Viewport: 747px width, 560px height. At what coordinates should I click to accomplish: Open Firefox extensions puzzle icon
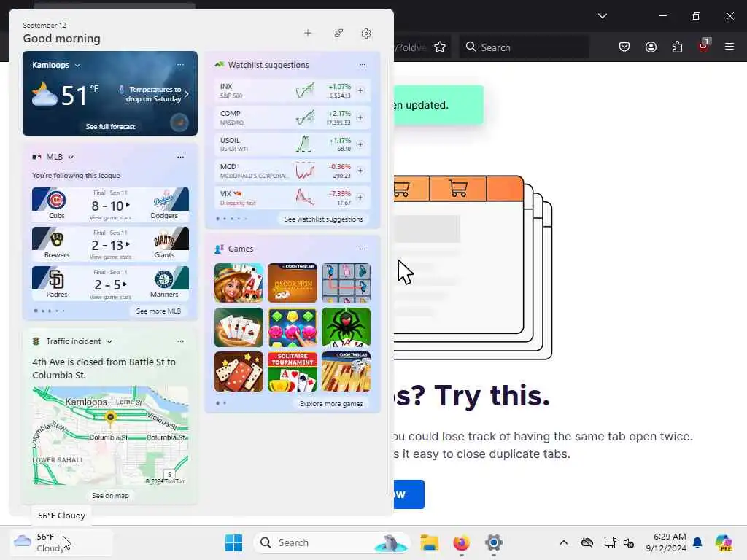(677, 47)
